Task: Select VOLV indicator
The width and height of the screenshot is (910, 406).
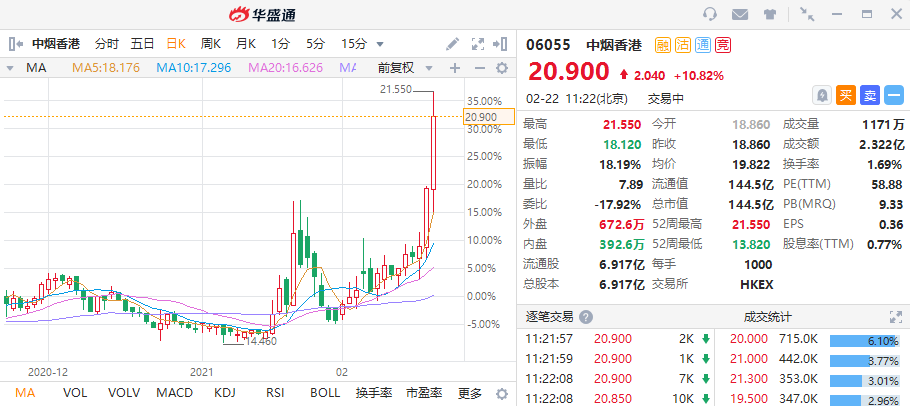Action: tap(124, 393)
